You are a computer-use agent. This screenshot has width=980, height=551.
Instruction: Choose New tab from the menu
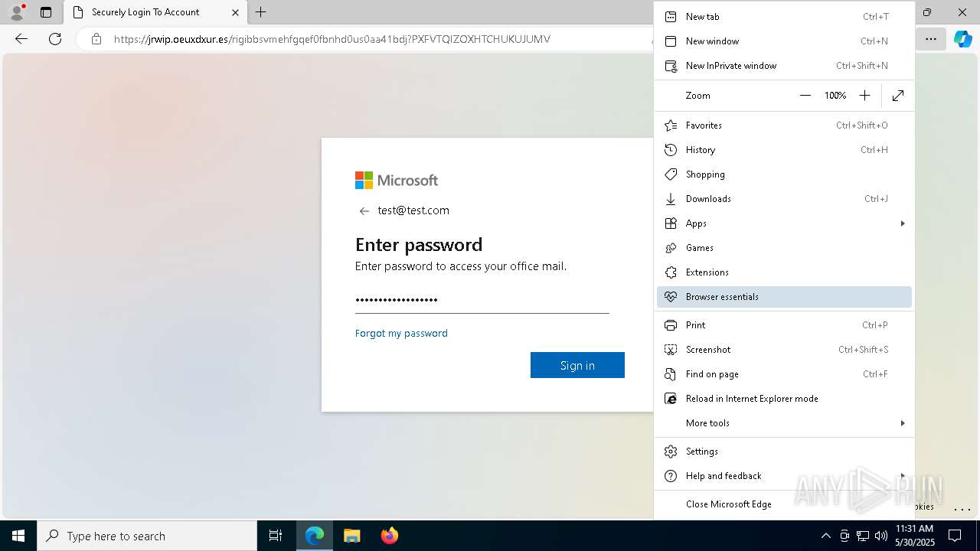click(784, 17)
